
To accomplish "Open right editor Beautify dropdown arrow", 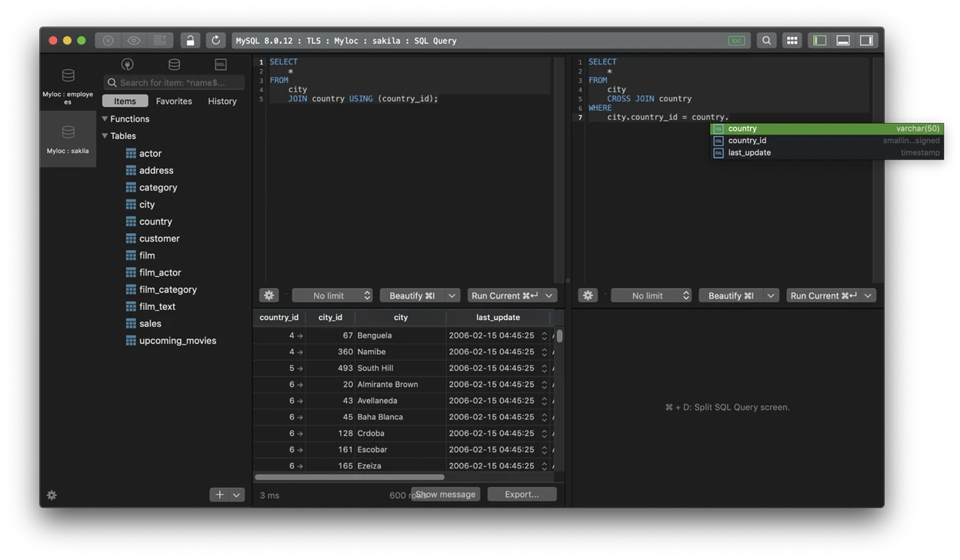I will pos(771,295).
